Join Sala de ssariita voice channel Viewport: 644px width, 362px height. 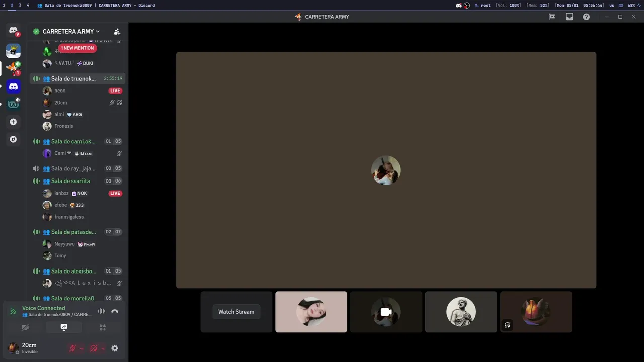(x=77, y=181)
